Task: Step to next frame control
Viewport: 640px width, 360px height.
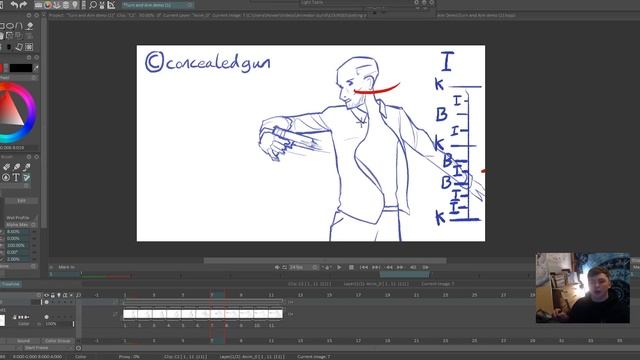Action: click(x=400, y=267)
